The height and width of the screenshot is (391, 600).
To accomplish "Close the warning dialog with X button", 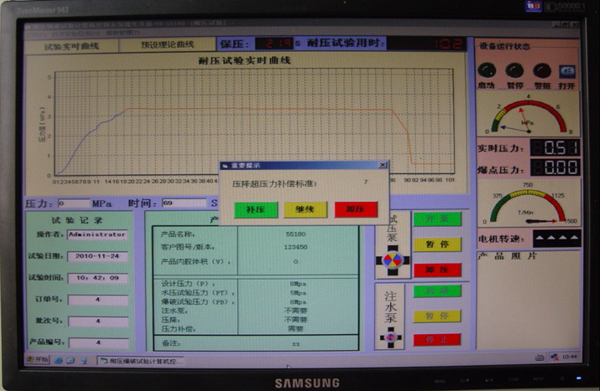I will tap(382, 165).
